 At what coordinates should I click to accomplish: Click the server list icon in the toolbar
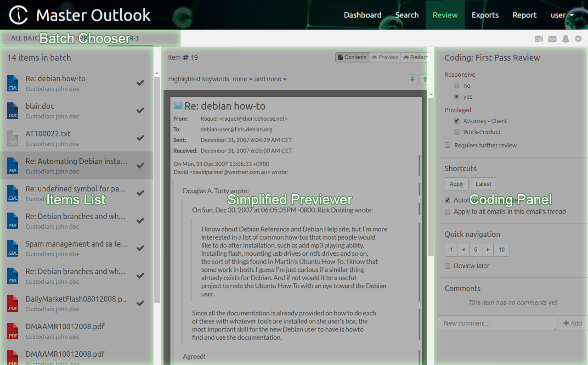539,39
